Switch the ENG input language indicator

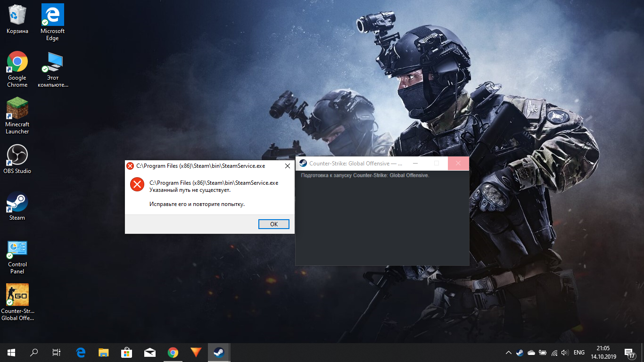[579, 353]
